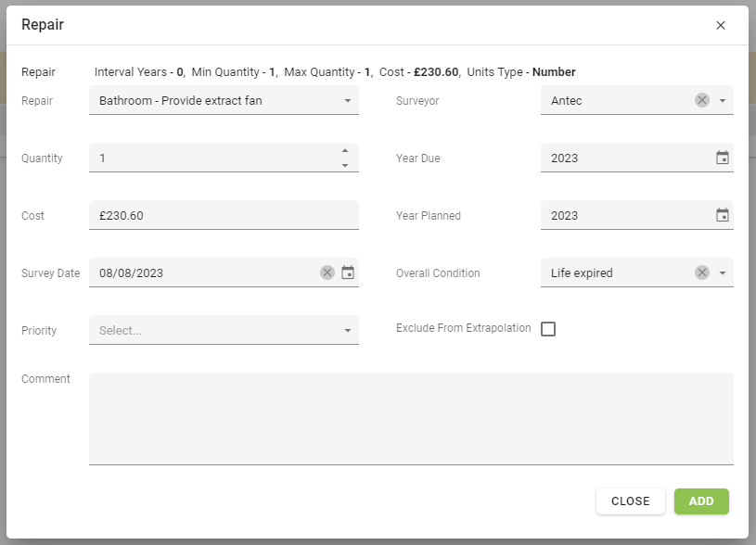
Task: Click the Cost field showing £230.60
Action: pos(223,215)
